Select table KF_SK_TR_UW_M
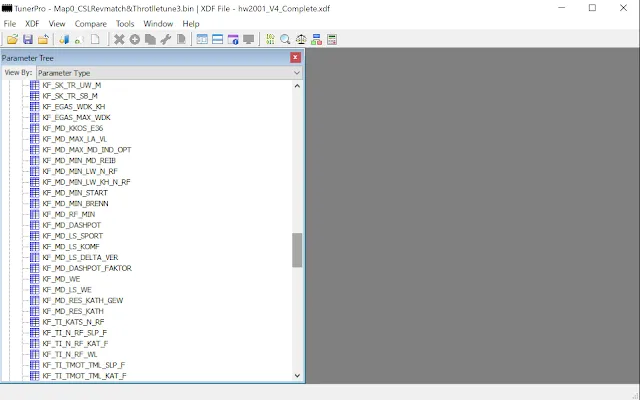Screen dimensions: 640x400 pos(71,85)
